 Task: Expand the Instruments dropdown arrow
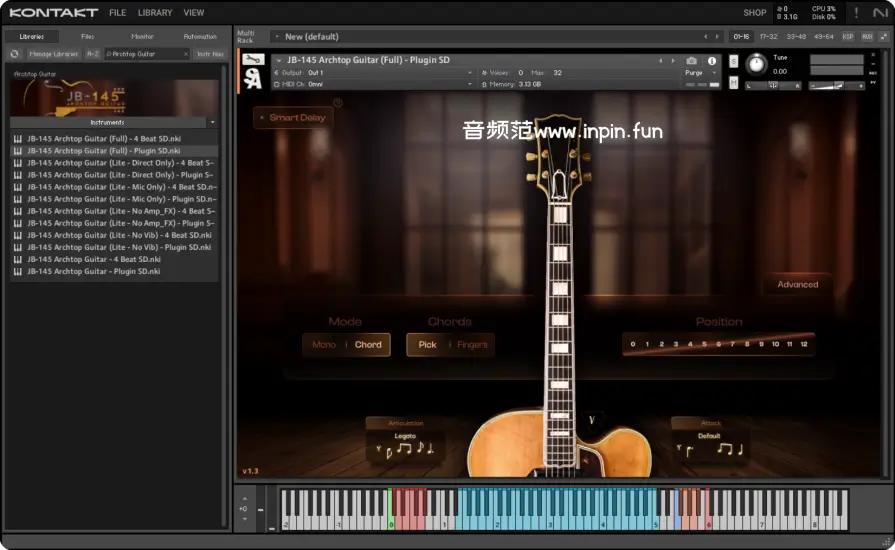[212, 122]
